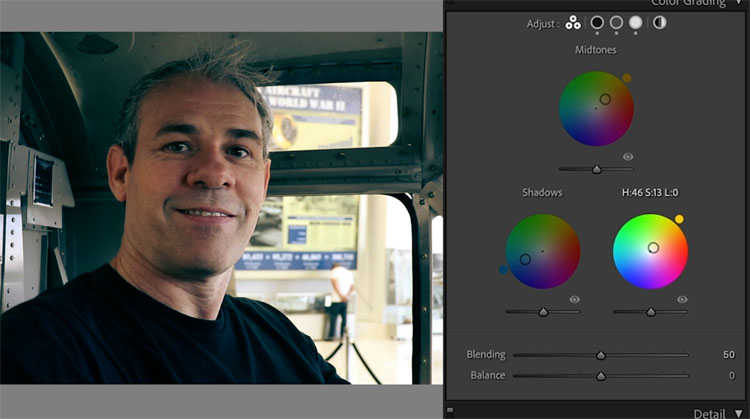The height and width of the screenshot is (419, 750).
Task: Click the Midtones label
Action: click(596, 50)
